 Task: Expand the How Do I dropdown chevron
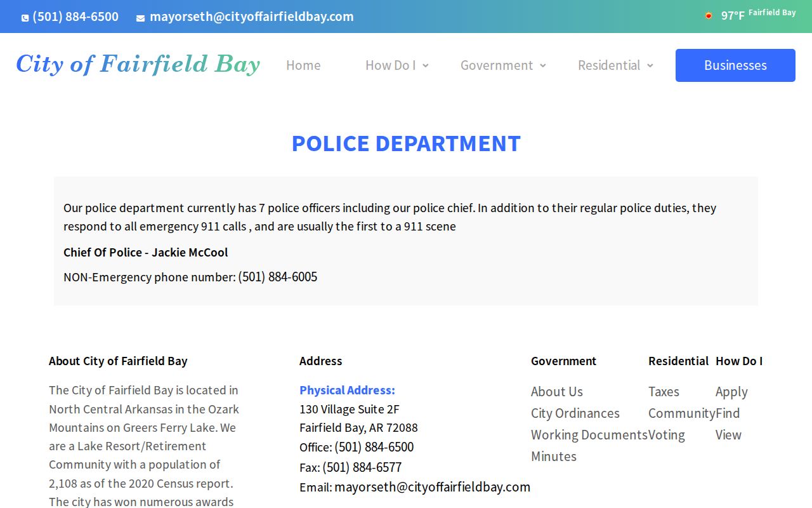point(426,65)
